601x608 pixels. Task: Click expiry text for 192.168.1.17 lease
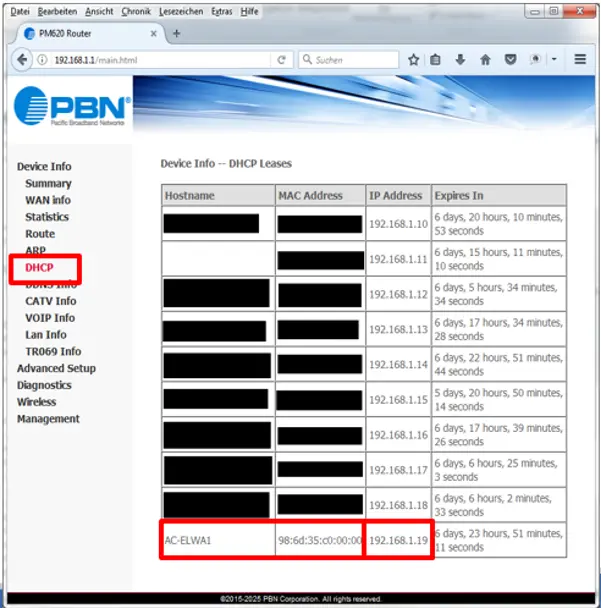[496, 470]
